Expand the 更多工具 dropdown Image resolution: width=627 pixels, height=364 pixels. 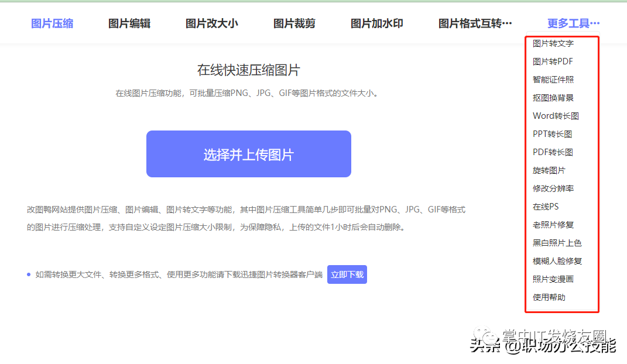(x=573, y=23)
